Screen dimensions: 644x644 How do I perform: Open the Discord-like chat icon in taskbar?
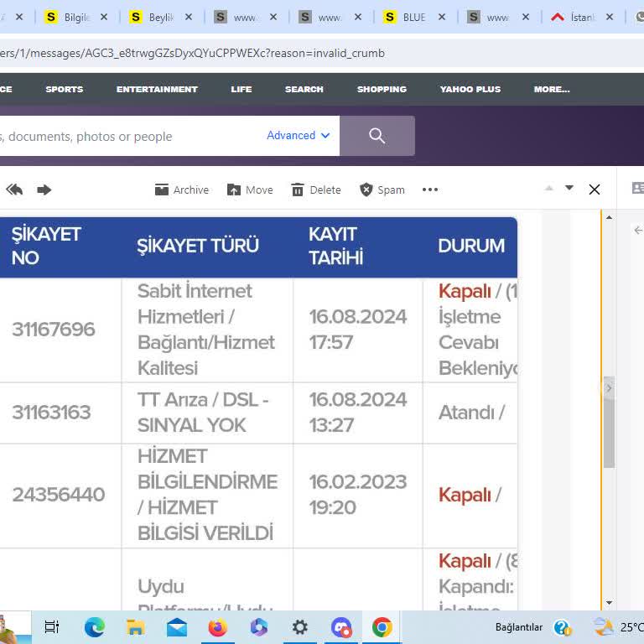[x=341, y=627]
